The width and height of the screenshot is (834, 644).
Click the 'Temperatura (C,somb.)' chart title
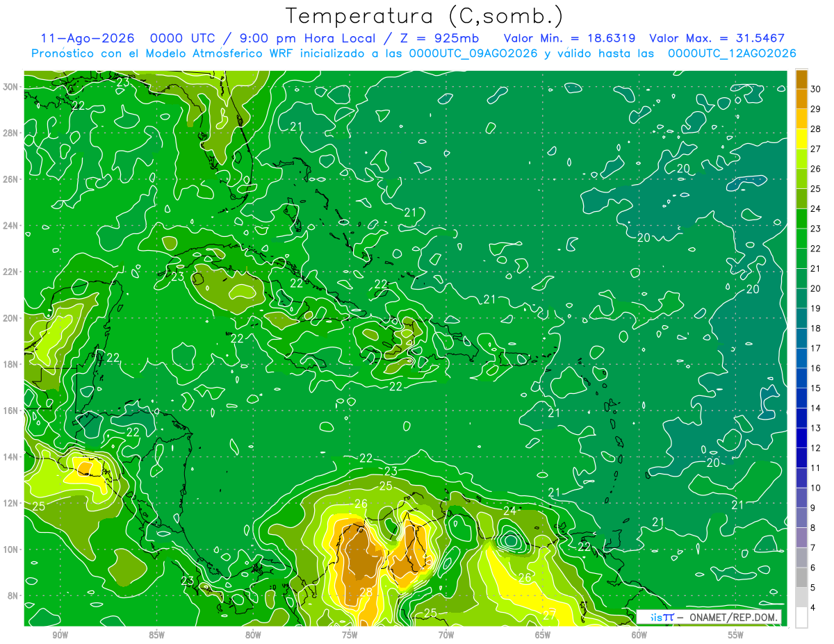pos(425,16)
